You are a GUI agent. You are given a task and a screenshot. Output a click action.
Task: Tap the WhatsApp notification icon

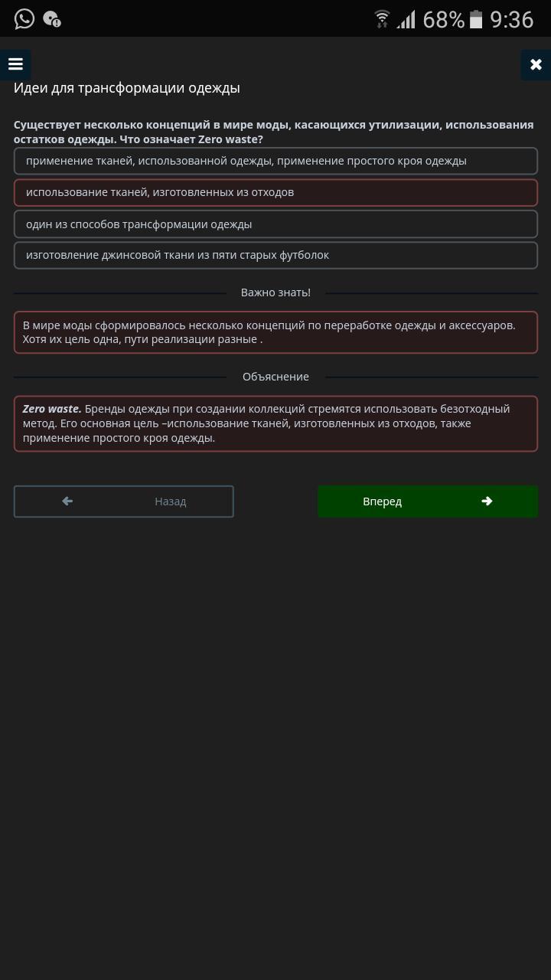(x=24, y=18)
